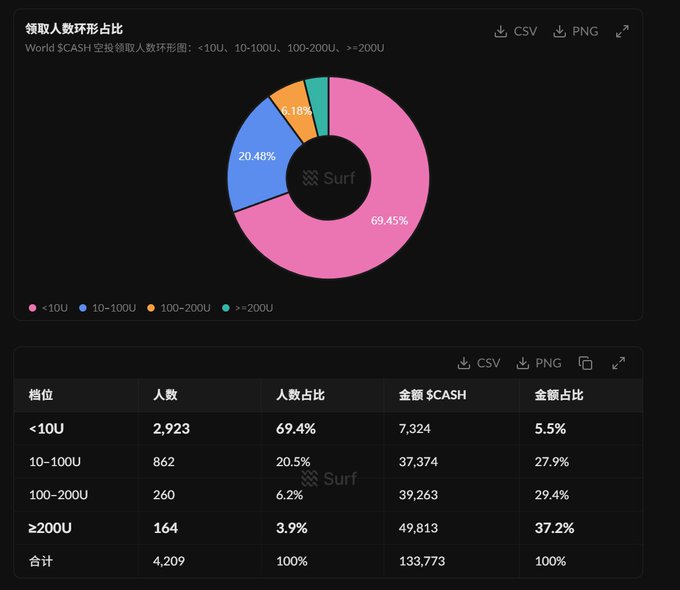Screen dimensions: 680x590
Task: Select the ≥200U row label
Action: (50, 528)
